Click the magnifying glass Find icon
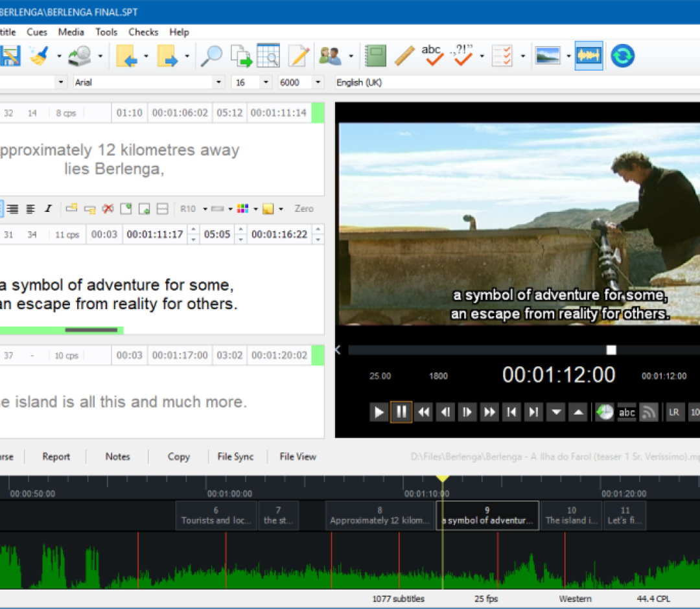 [211, 56]
